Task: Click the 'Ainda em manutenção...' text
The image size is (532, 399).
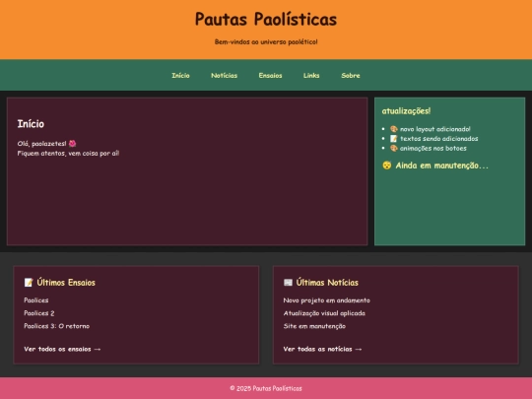Action: [442, 166]
